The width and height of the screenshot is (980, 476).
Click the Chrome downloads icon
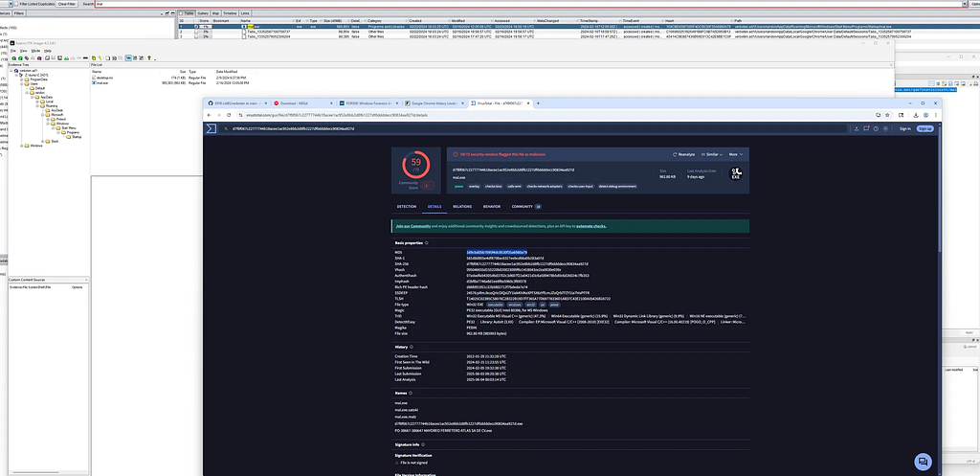click(x=916, y=115)
